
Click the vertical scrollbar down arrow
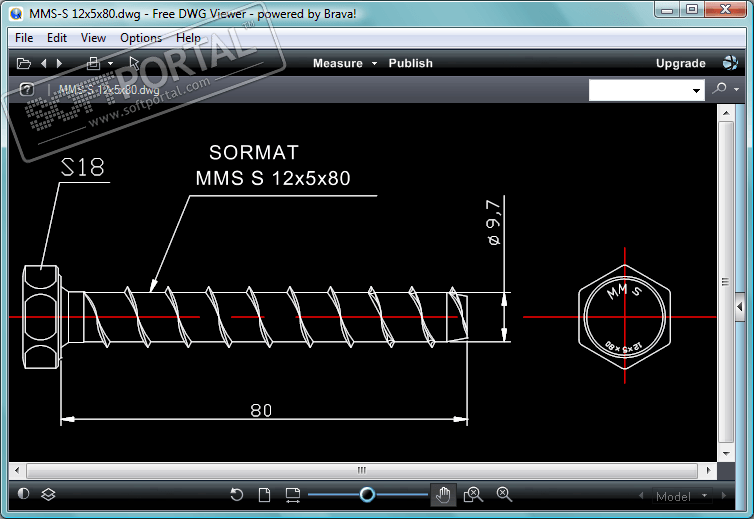click(x=726, y=454)
